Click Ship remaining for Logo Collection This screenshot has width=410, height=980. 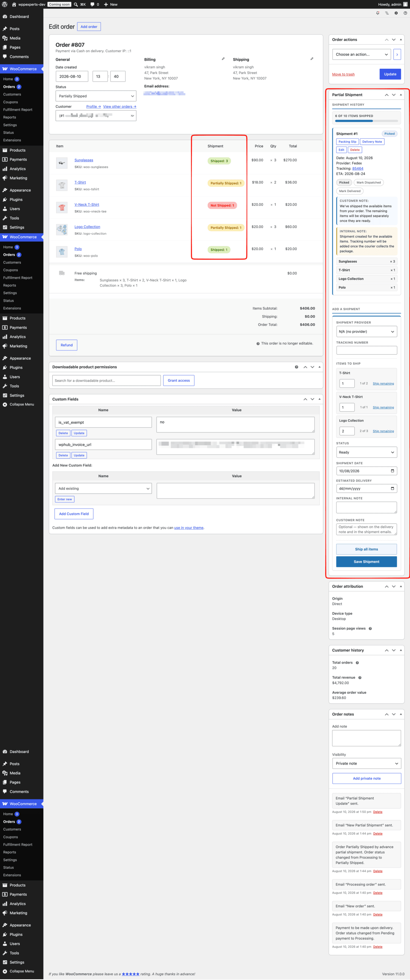tap(383, 431)
